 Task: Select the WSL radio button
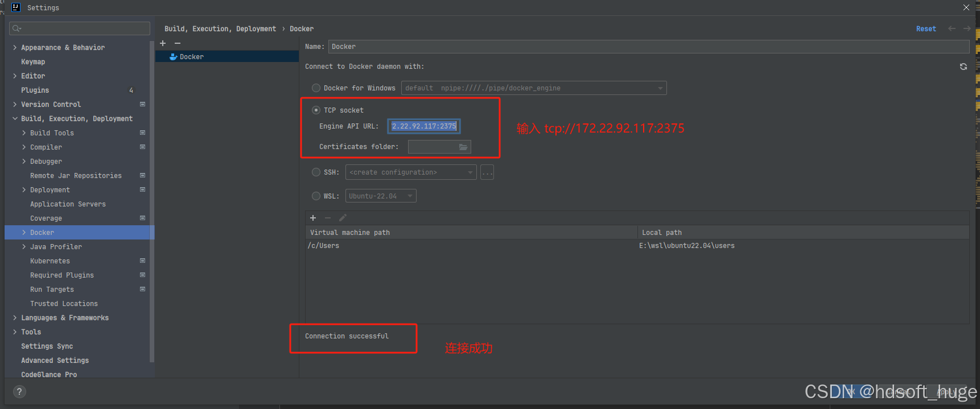pyautogui.click(x=316, y=196)
